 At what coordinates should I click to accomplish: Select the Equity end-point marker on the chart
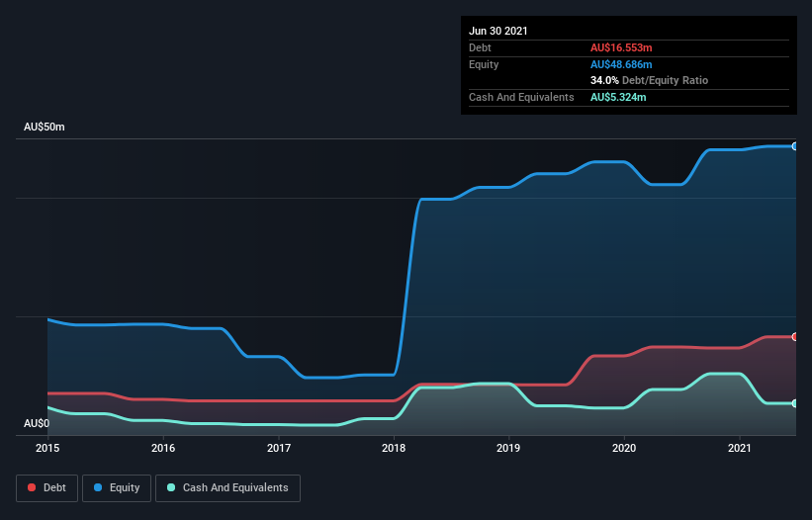coord(795,146)
